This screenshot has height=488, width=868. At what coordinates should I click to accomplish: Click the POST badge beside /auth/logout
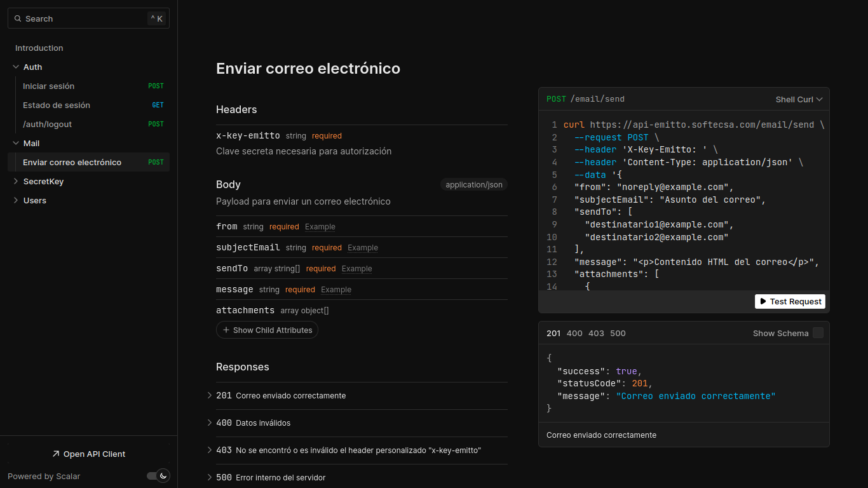point(156,124)
